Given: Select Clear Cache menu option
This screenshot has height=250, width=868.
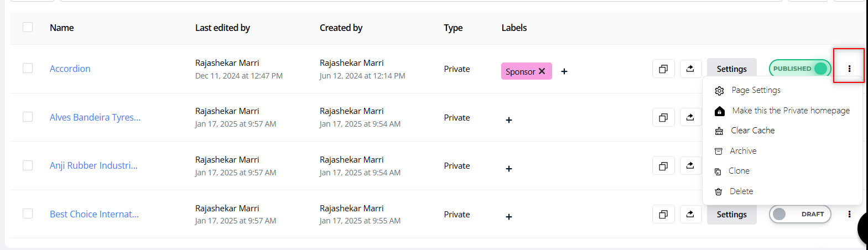Looking at the screenshot, I should click(752, 131).
